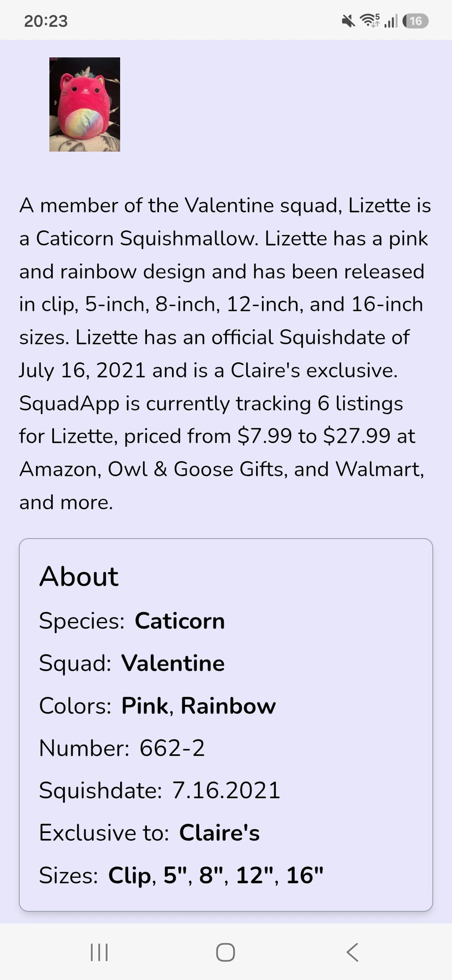This screenshot has width=452, height=980.
Task: Select the 12" size link
Action: (255, 874)
